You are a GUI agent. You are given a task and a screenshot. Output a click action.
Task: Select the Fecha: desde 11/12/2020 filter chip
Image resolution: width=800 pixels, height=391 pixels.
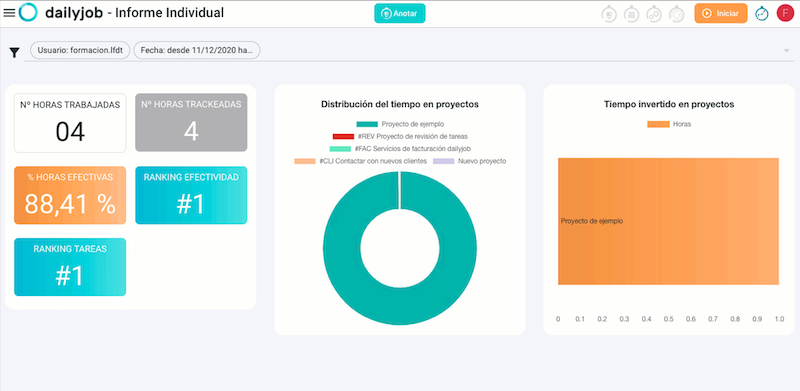click(197, 51)
